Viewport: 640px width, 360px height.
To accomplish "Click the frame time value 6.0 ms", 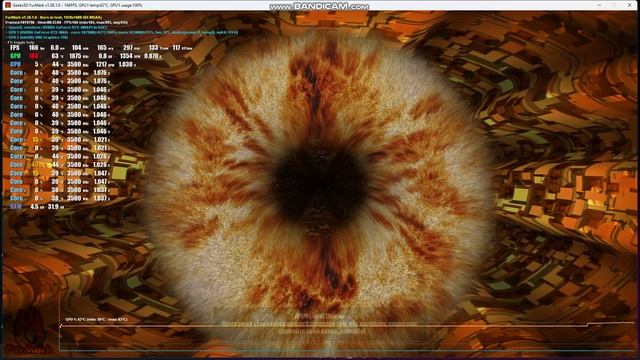I will [55, 48].
